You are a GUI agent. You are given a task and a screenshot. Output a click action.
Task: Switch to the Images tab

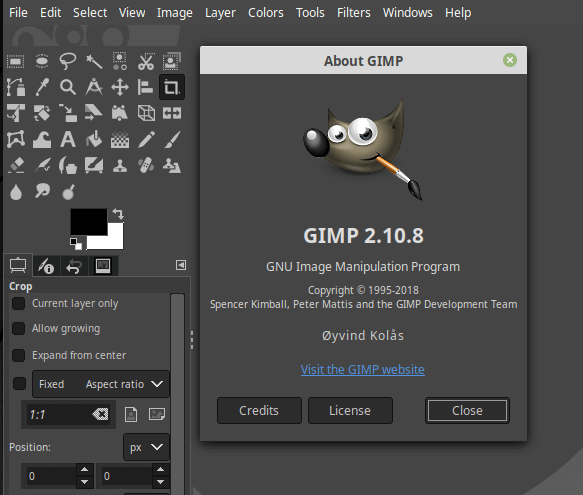coord(103,266)
